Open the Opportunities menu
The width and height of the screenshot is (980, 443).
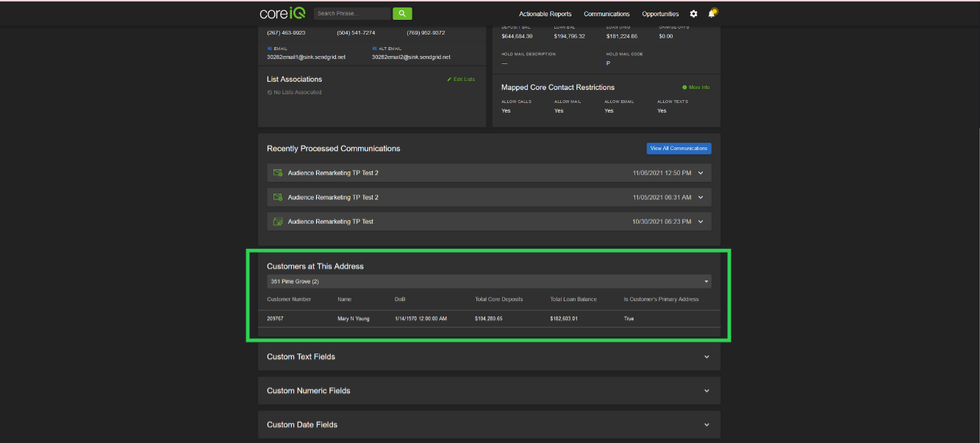coord(660,14)
